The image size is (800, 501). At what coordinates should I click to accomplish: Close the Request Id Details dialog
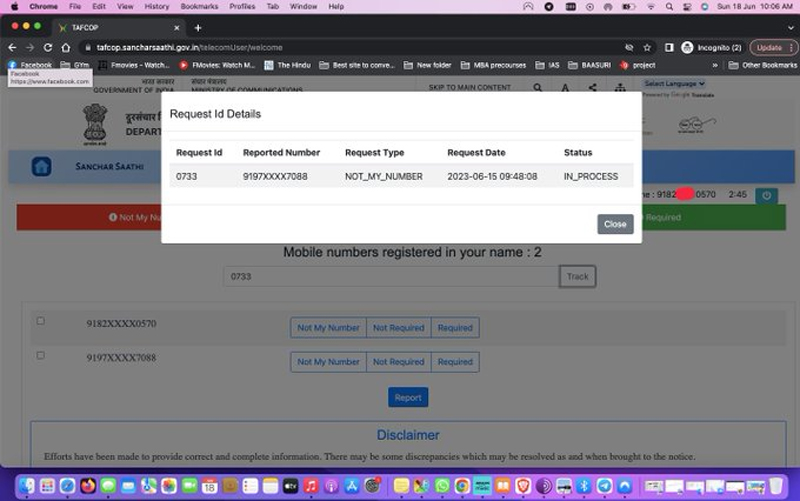(615, 224)
